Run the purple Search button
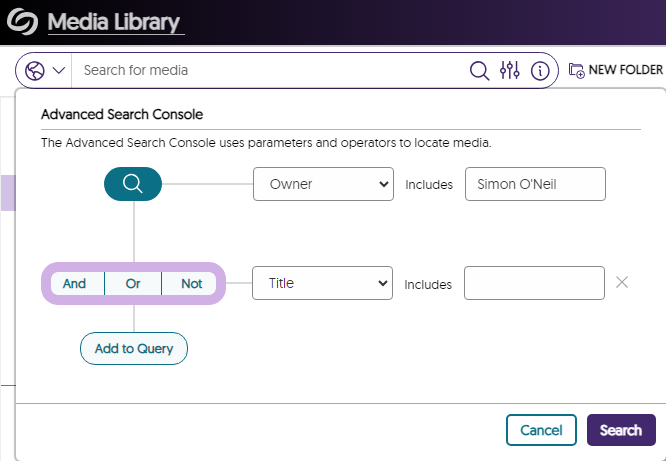 [621, 430]
